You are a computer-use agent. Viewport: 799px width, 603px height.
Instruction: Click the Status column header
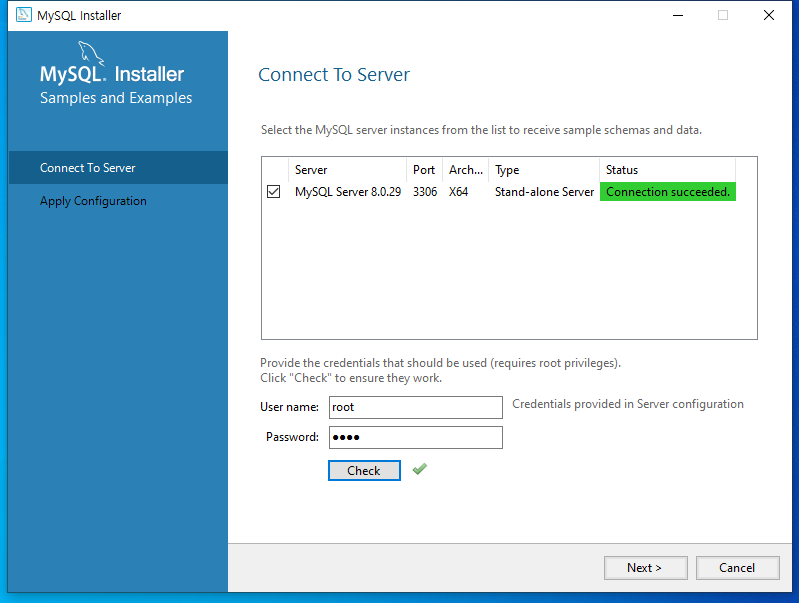point(668,170)
